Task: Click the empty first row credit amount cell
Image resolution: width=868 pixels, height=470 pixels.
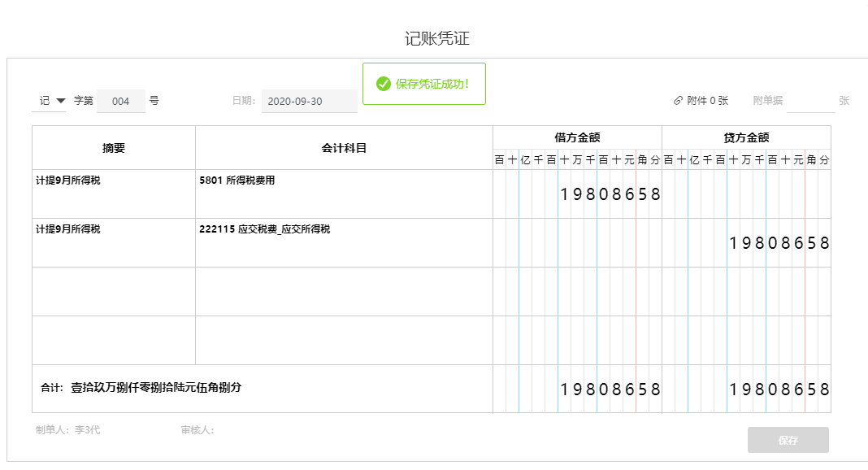Action: tap(746, 194)
